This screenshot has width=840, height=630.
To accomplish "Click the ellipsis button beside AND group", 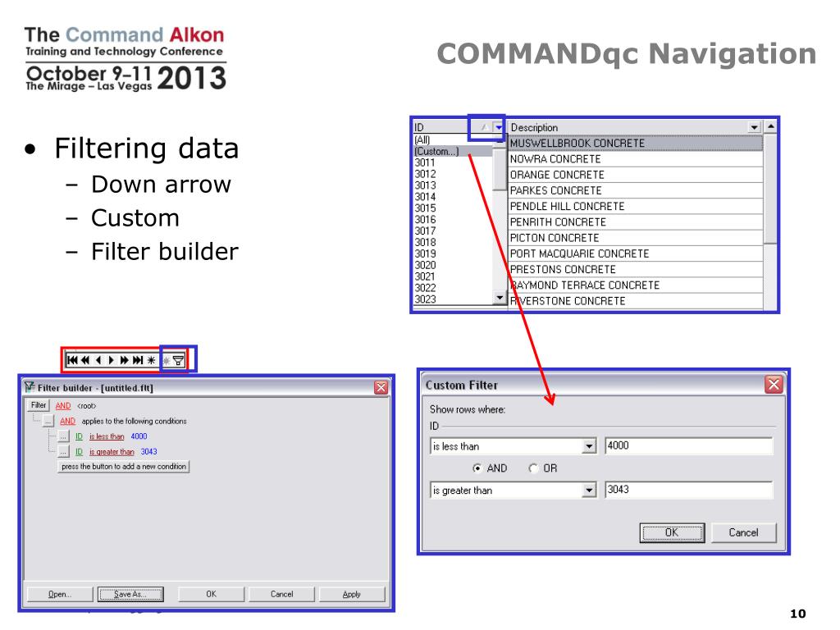I will (48, 421).
